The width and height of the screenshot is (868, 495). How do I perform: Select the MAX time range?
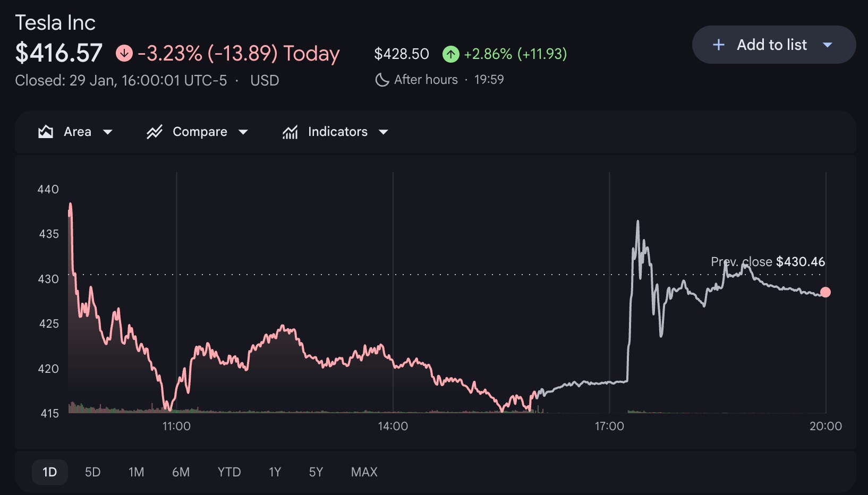tap(364, 472)
